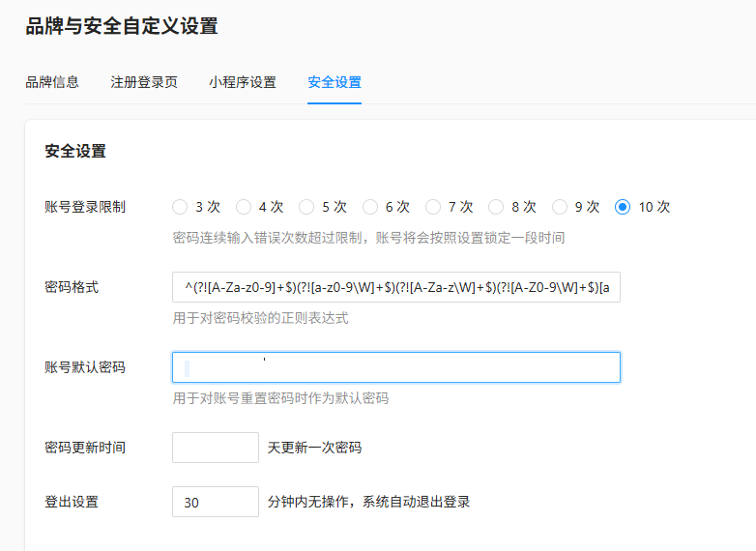This screenshot has height=551, width=756.
Task: Click the 登出设置 minutes field showing 30
Action: pyautogui.click(x=216, y=502)
